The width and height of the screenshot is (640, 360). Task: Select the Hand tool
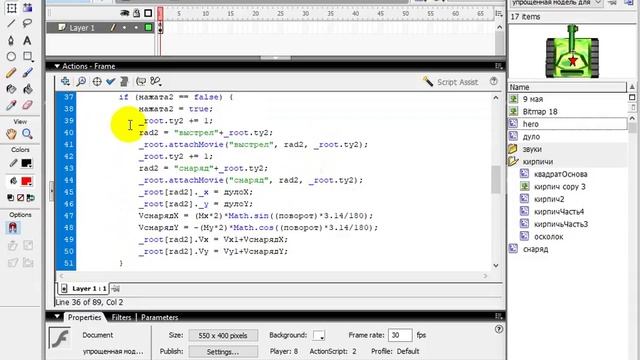(x=11, y=134)
